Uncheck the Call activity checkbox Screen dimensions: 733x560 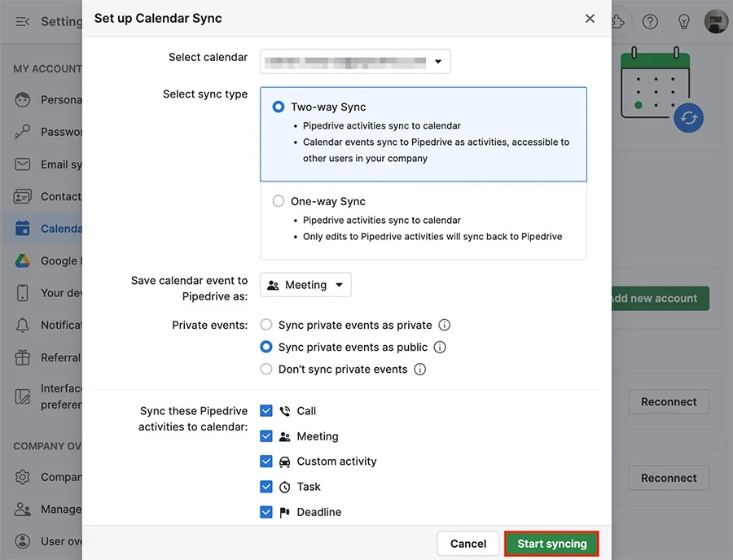point(266,411)
